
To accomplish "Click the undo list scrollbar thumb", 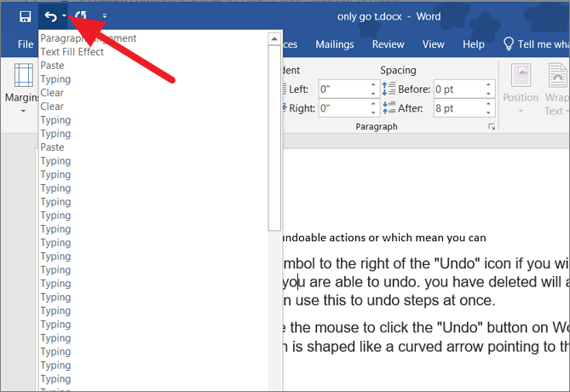I will pyautogui.click(x=274, y=138).
